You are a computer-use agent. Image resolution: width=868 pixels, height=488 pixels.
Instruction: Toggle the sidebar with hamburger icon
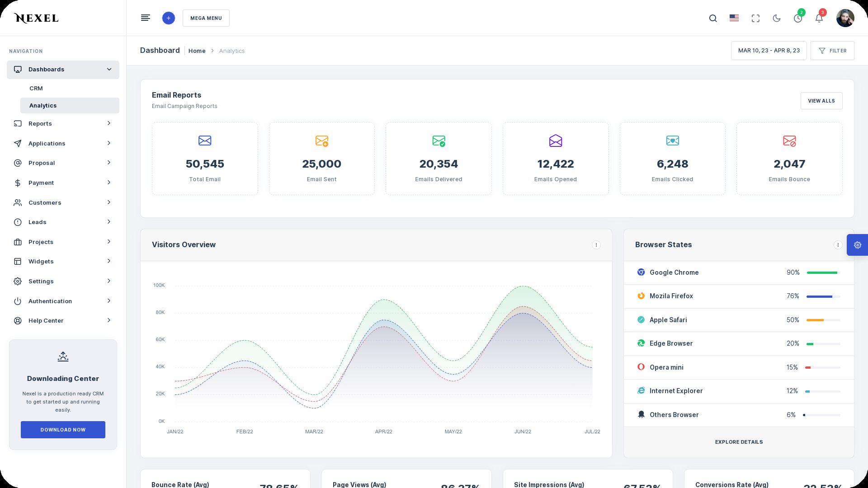(x=145, y=18)
